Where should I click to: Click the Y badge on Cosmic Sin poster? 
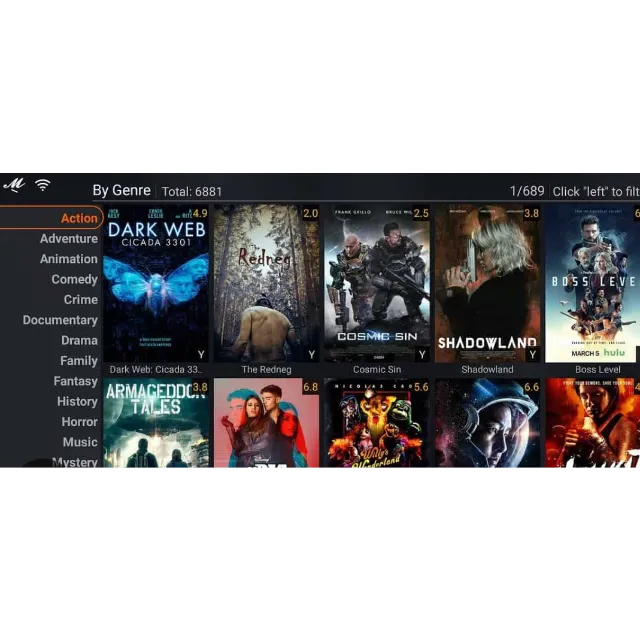[x=422, y=355]
